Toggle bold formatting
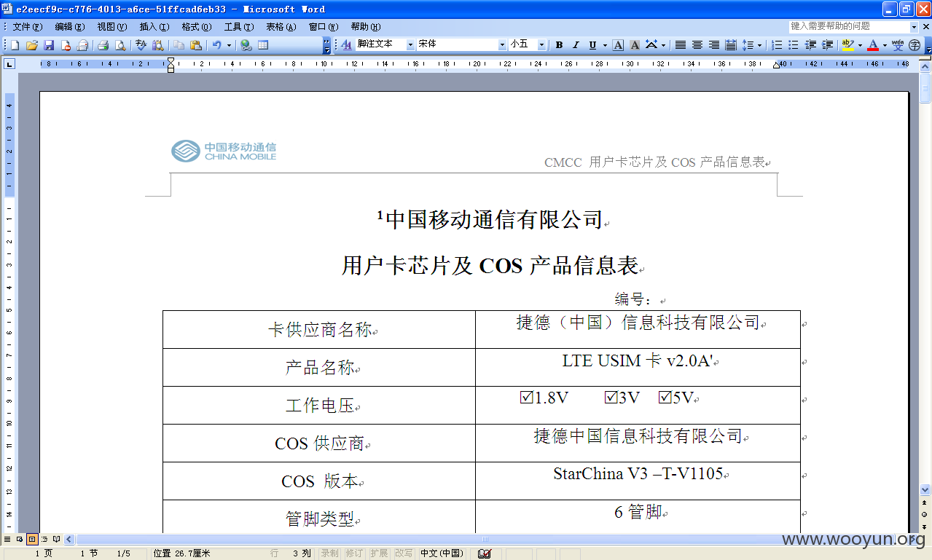The height and width of the screenshot is (560, 932). (559, 45)
